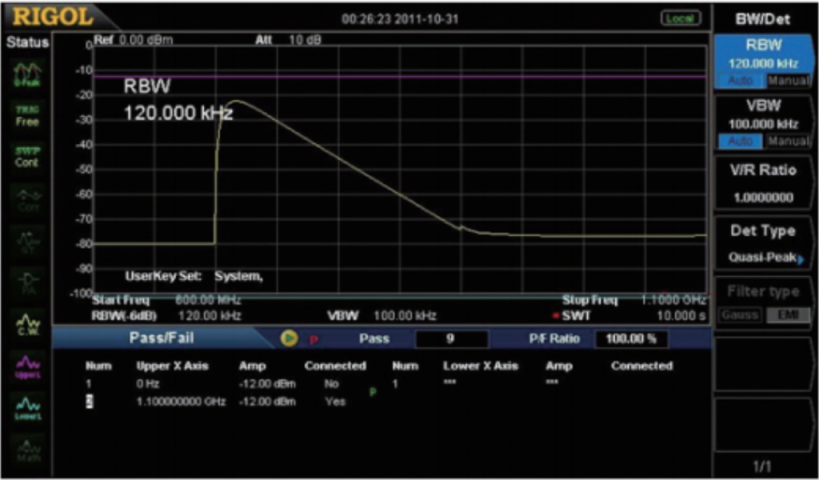Click the Start Freq 600.00 MHz value
Screen dimensions: 819x480
tap(208, 300)
